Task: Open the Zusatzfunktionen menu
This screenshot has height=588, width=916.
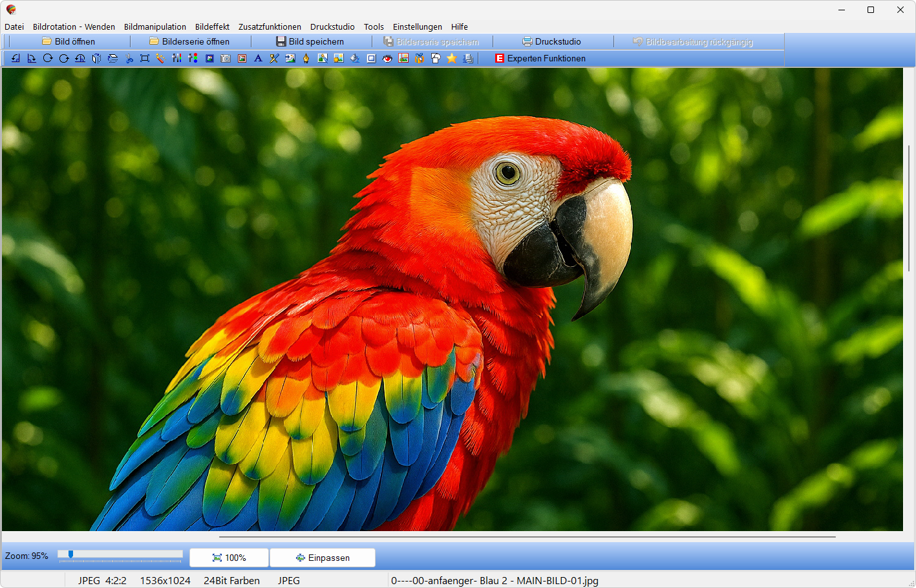Action: coord(270,26)
